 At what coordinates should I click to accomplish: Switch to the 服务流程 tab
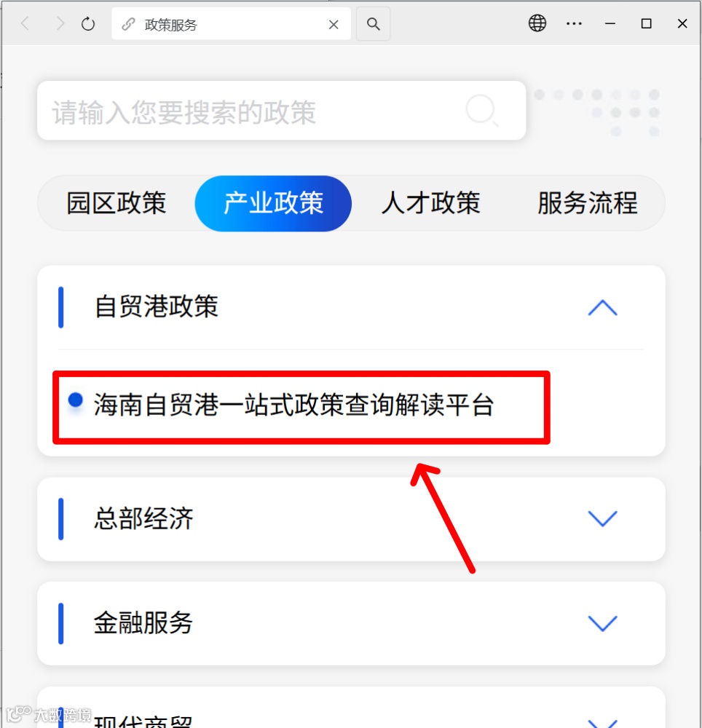(588, 203)
